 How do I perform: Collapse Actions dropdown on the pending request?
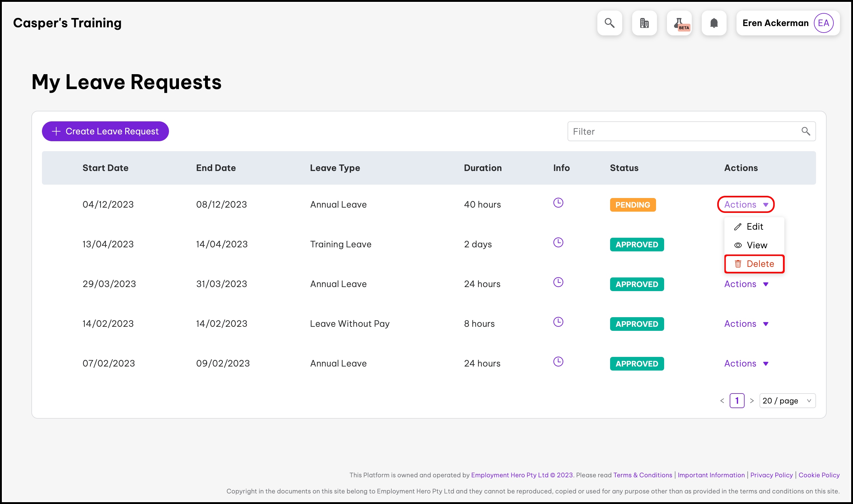(746, 205)
